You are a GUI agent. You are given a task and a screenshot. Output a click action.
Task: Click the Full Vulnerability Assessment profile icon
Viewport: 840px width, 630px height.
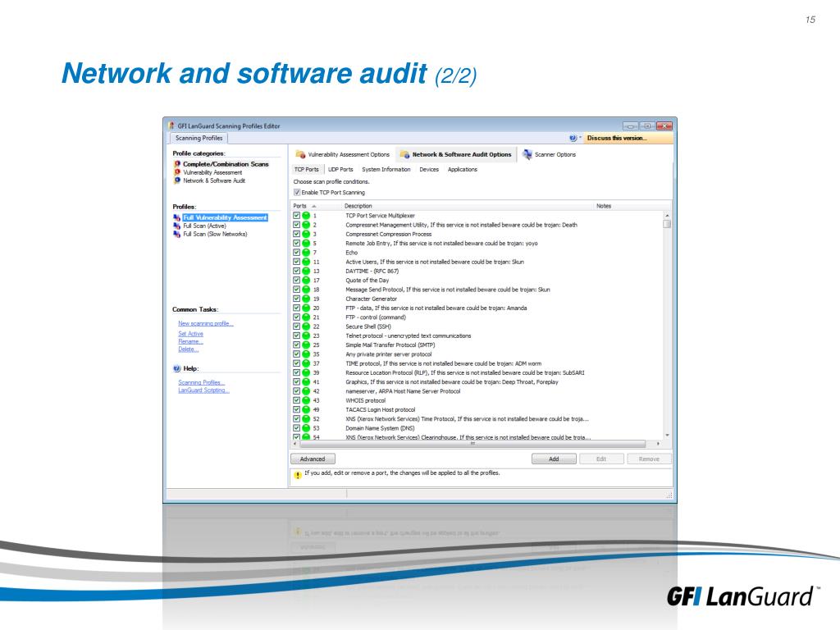(177, 217)
